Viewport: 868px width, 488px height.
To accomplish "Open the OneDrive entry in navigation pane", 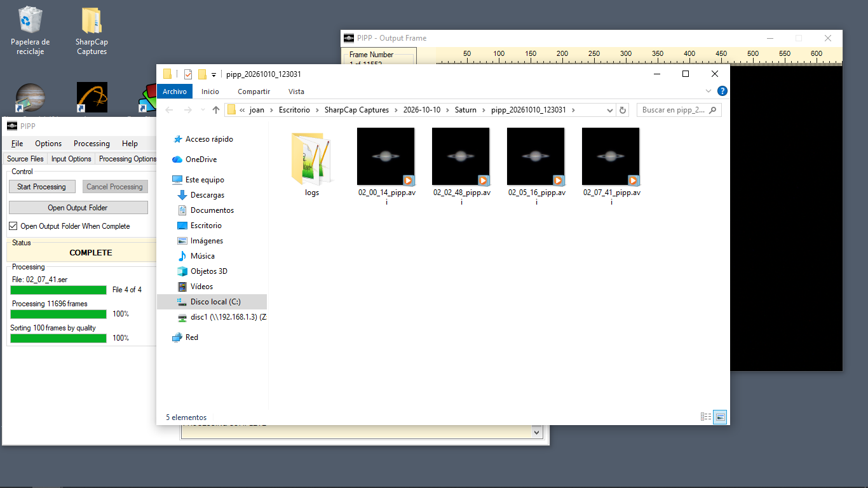I will coord(201,159).
